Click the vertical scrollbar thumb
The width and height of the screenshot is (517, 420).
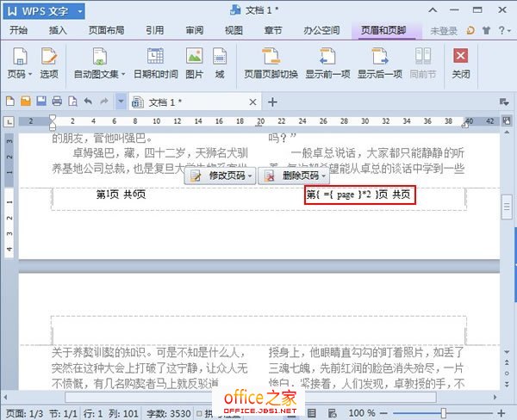(507, 207)
